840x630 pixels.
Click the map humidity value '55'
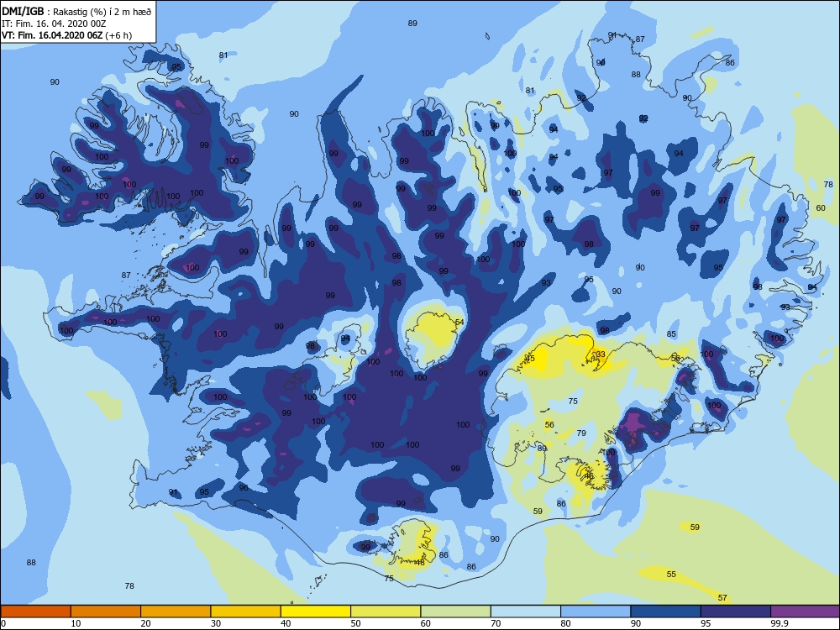[x=671, y=575]
